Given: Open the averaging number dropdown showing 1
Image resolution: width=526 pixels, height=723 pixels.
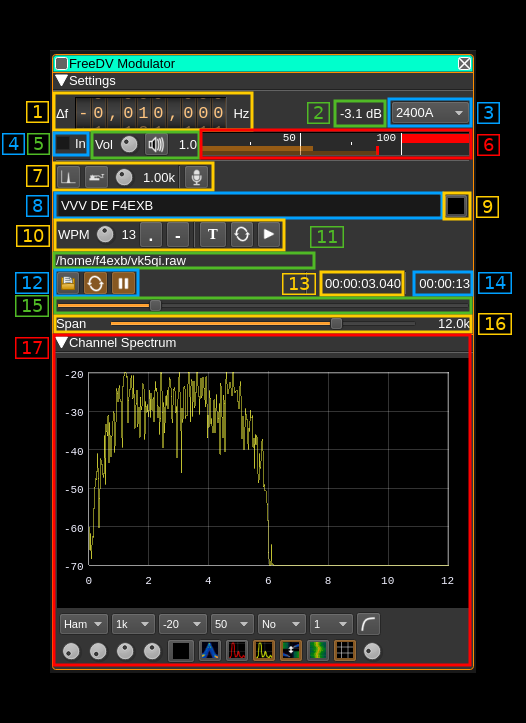Looking at the screenshot, I should click(331, 624).
